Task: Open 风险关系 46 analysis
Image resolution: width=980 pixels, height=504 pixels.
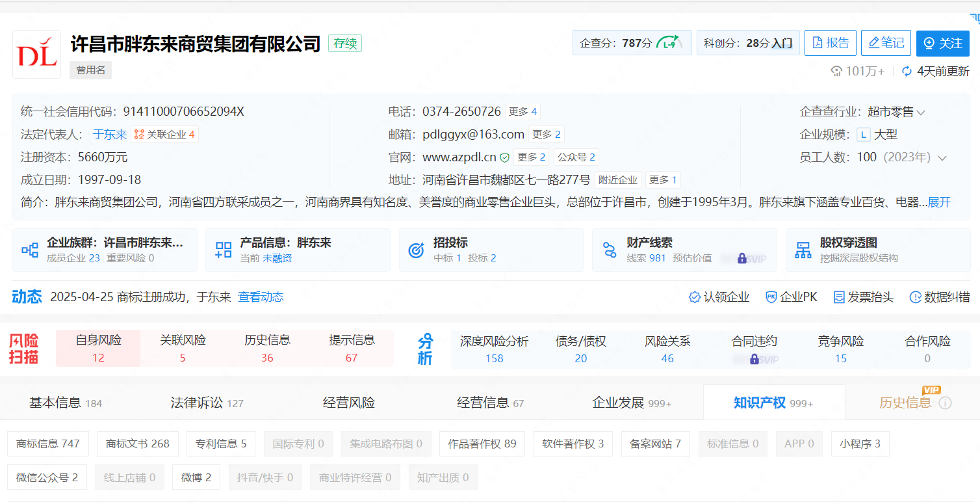Action: click(x=667, y=349)
